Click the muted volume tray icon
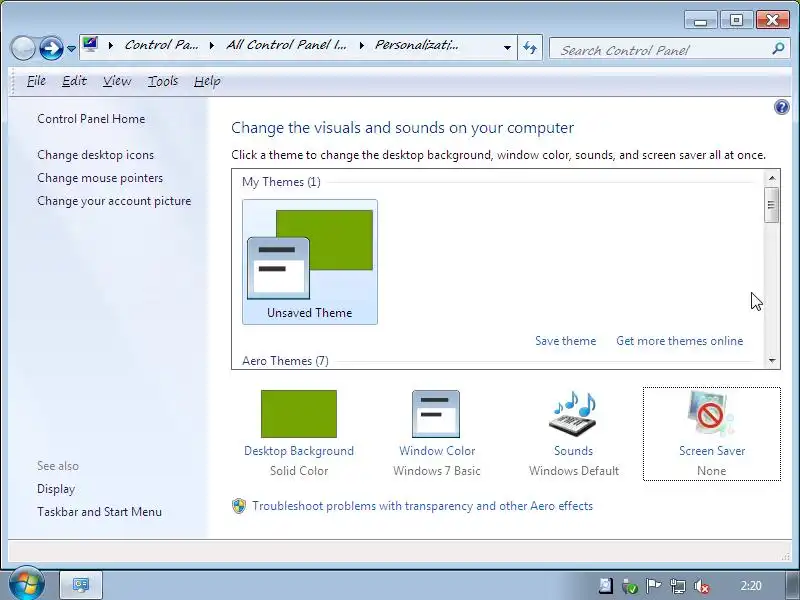Viewport: 800px width, 600px height. pos(702,586)
